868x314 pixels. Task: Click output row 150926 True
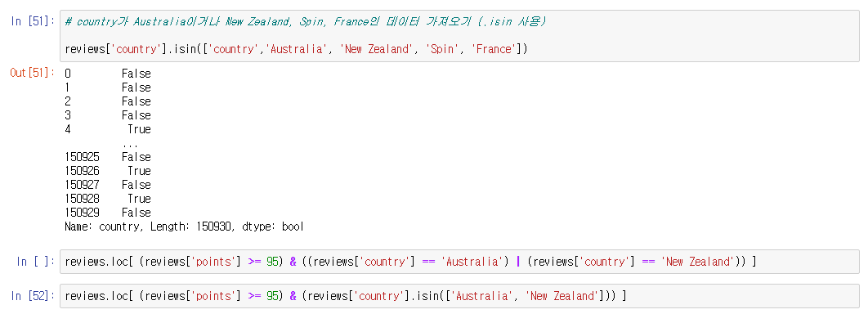[108, 171]
